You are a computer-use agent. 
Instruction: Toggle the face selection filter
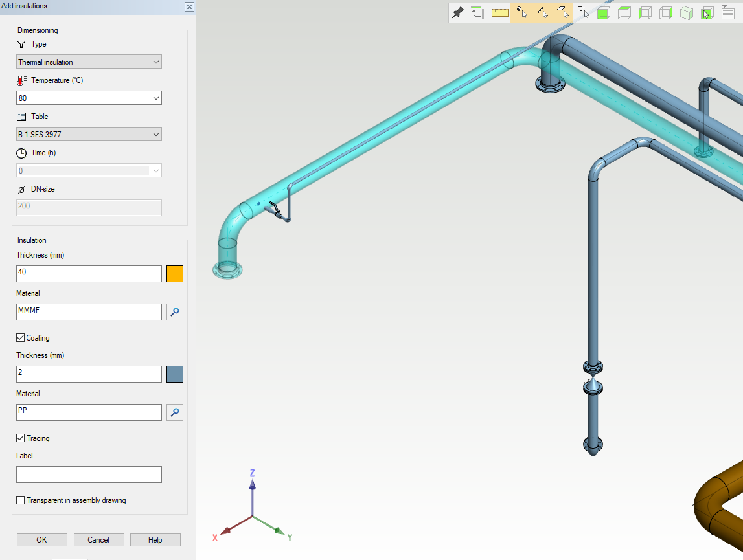pyautogui.click(x=562, y=13)
